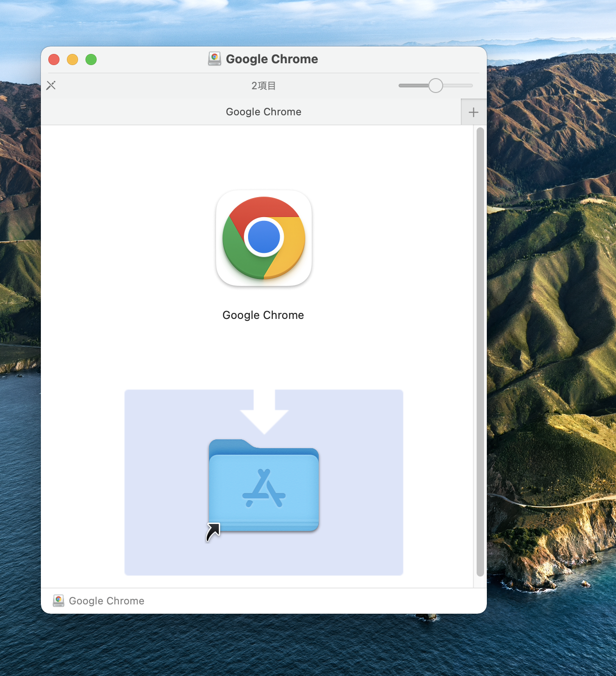
Task: Zoom the window with the green button
Action: click(91, 60)
